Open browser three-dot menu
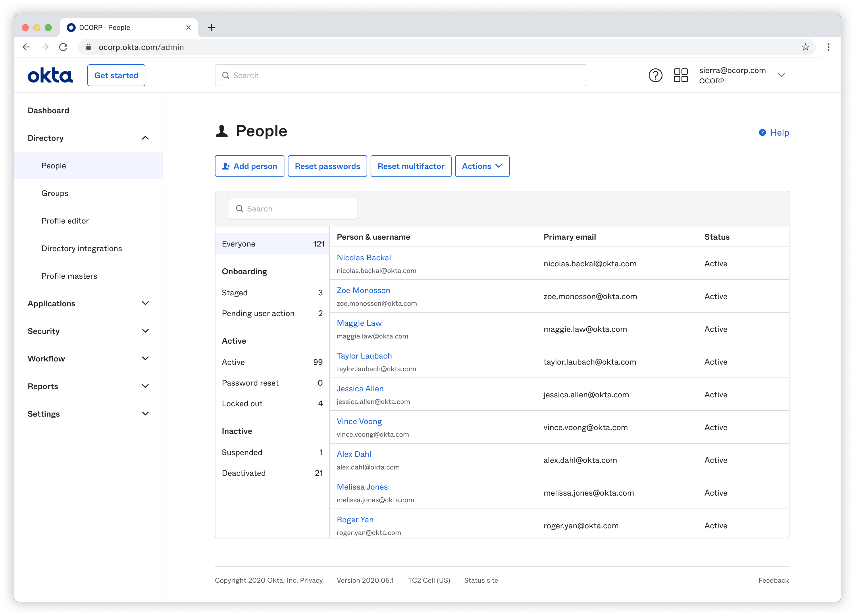Viewport: 855px width, 616px height. [828, 47]
